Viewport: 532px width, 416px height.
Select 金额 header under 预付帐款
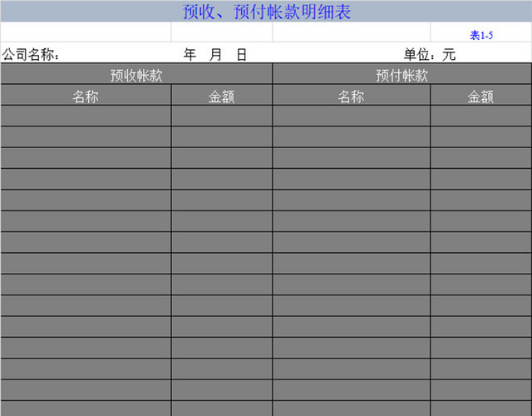tap(480, 95)
